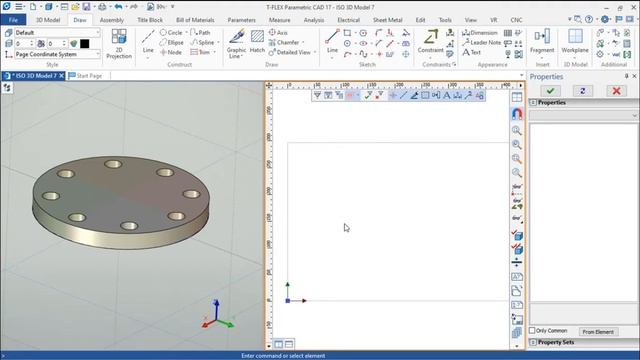The image size is (640, 360).
Task: Open the Constraints group dialog launcher
Action: point(454,64)
